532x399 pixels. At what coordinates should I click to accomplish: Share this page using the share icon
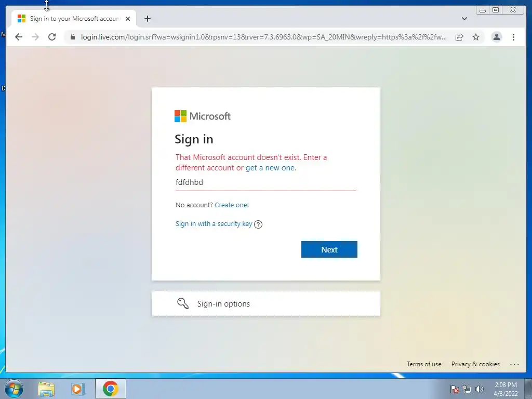459,37
